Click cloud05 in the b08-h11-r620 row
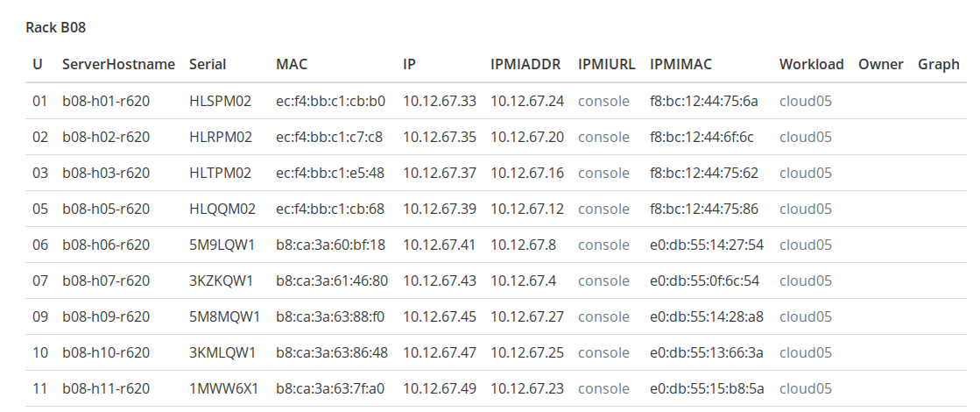The width and height of the screenshot is (980, 412). 805,388
